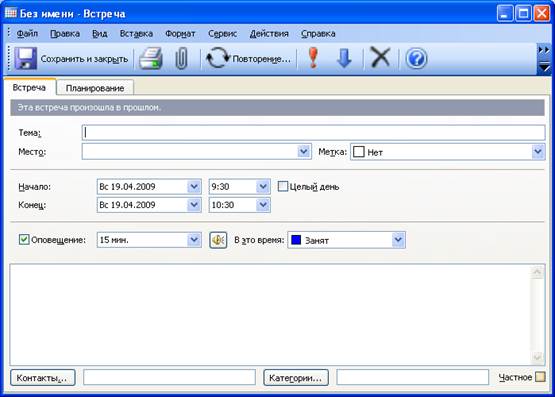The height and width of the screenshot is (397, 555).
Task: Open the Сервис menu
Action: click(222, 34)
